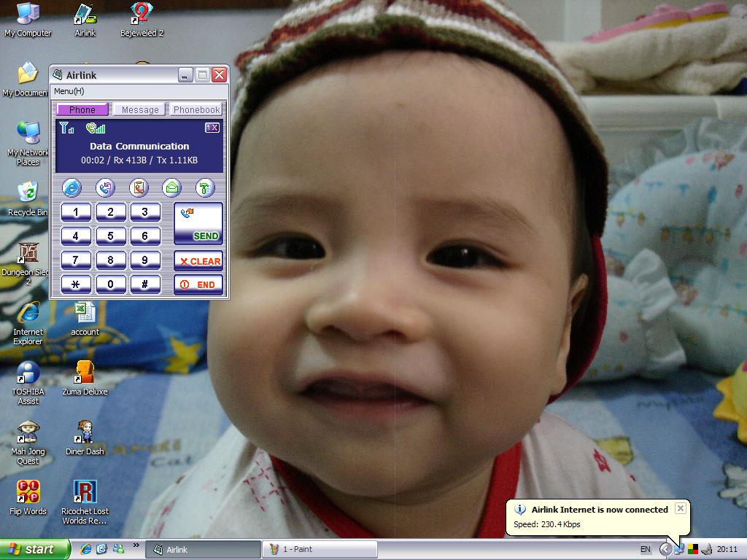Click the "Data Communication" status text
Screen dimensions: 747x560
tap(139, 146)
